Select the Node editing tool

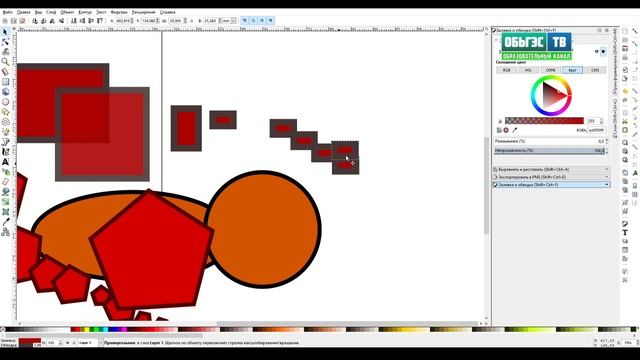click(x=5, y=42)
